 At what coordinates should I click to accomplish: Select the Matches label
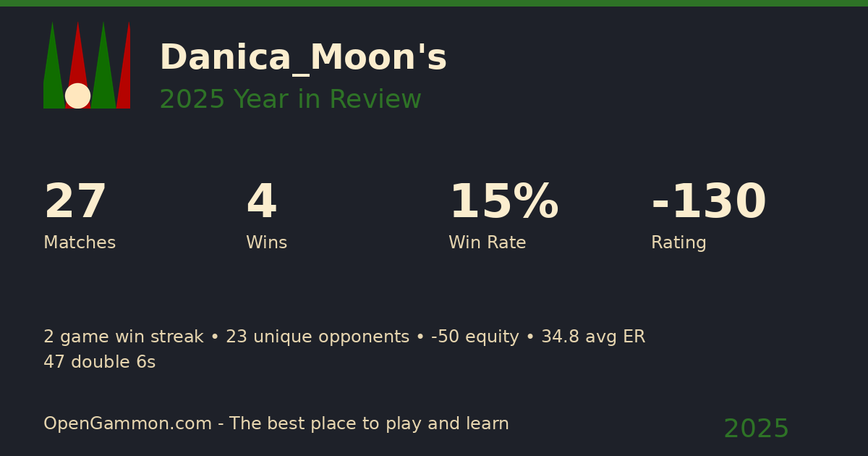pyautogui.click(x=80, y=243)
